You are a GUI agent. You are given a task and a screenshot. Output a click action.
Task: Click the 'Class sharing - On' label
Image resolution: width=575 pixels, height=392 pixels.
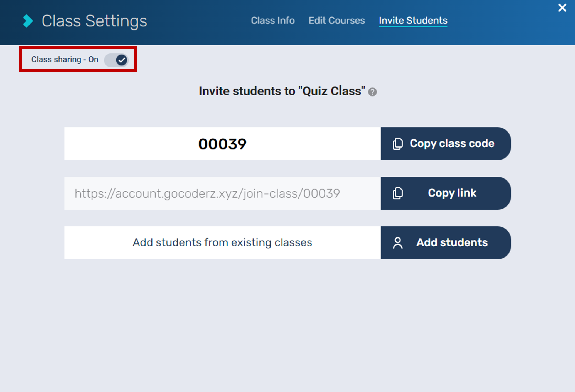[65, 60]
